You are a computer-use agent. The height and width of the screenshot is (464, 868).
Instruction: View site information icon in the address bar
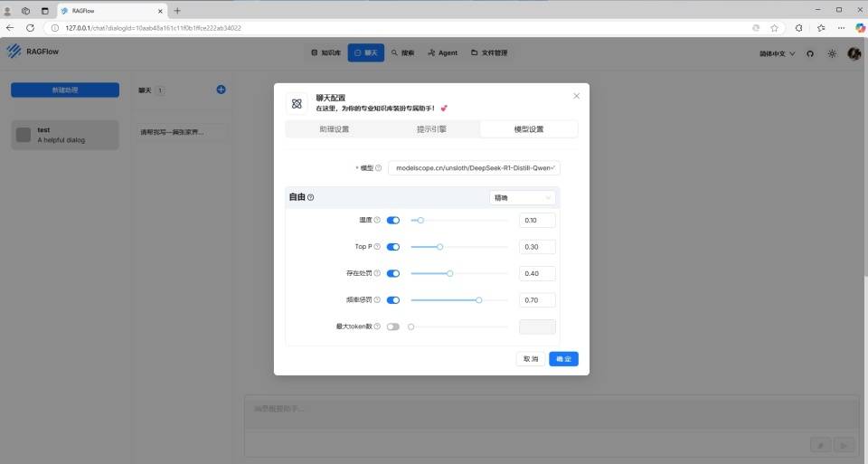[55, 28]
